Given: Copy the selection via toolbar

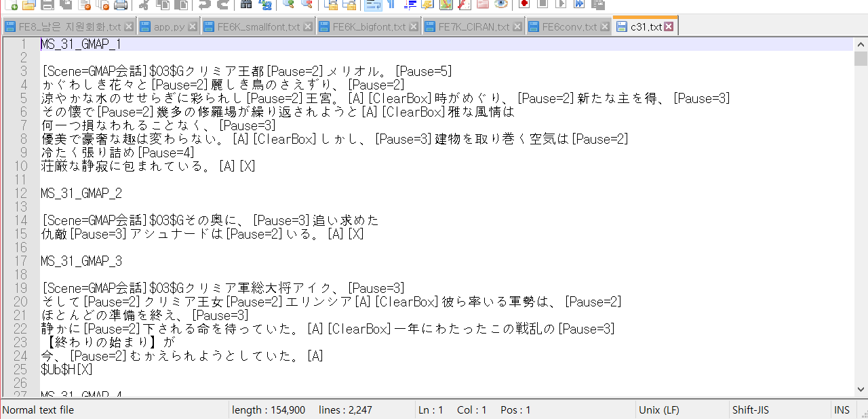Looking at the screenshot, I should (163, 5).
